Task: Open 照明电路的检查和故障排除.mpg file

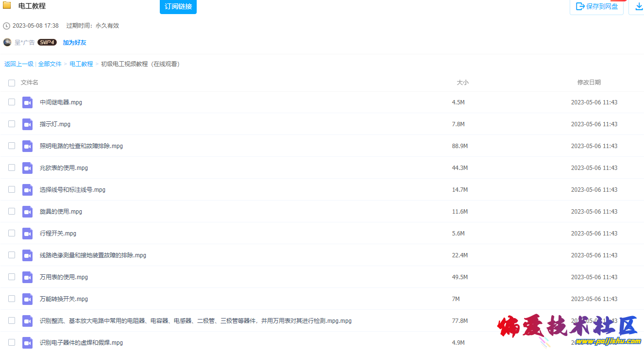Action: pyautogui.click(x=81, y=146)
